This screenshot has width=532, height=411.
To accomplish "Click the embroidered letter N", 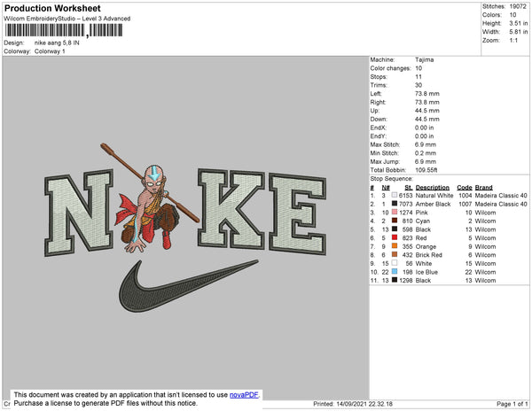I will (79, 213).
